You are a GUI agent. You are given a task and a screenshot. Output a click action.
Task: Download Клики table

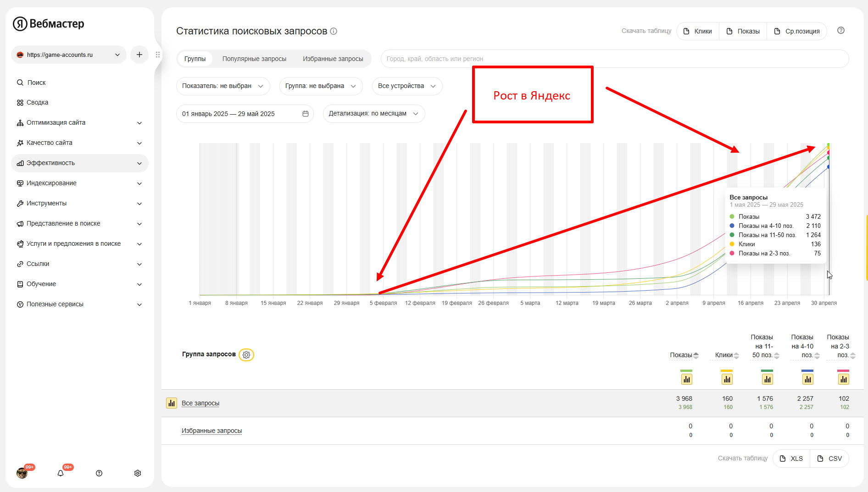pos(698,31)
